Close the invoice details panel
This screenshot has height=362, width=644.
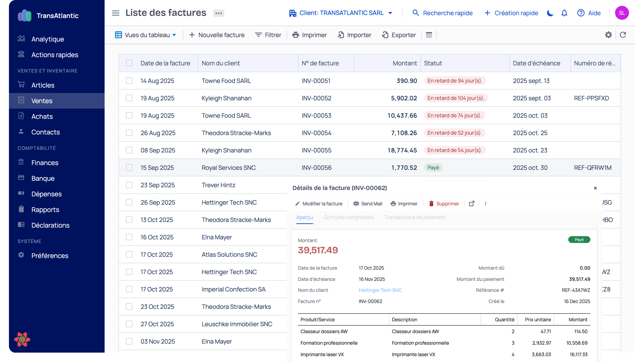point(595,188)
